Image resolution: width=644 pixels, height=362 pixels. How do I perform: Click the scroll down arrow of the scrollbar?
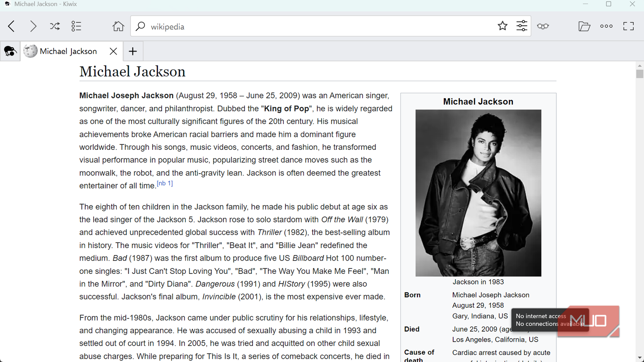(x=639, y=358)
